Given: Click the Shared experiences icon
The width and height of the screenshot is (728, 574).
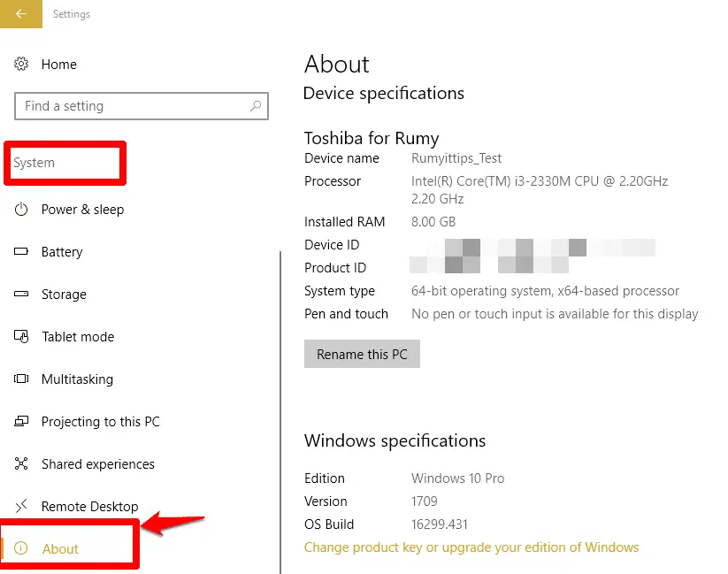Looking at the screenshot, I should [21, 463].
